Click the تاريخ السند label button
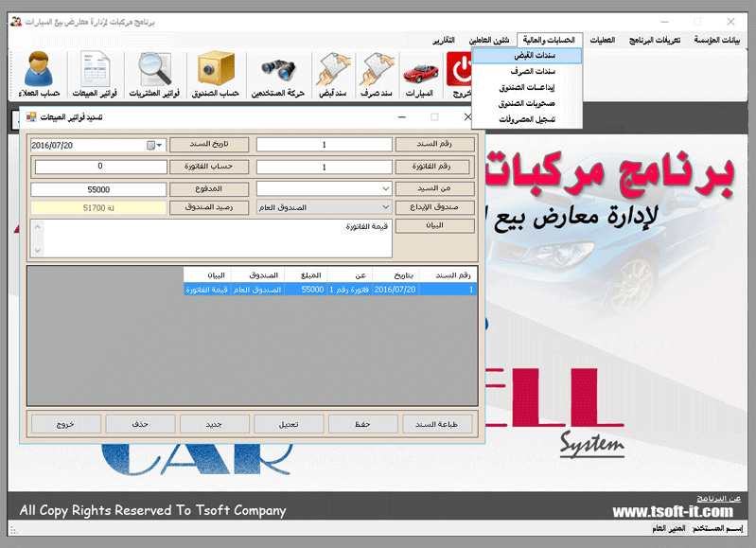 (209, 144)
